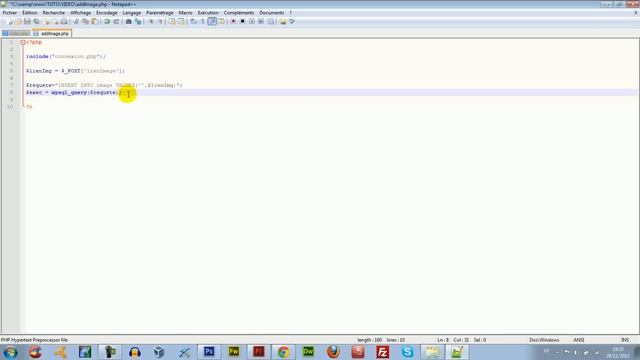This screenshot has height=360, width=640.
Task: Open Photoshop from the taskbar
Action: click(x=209, y=352)
